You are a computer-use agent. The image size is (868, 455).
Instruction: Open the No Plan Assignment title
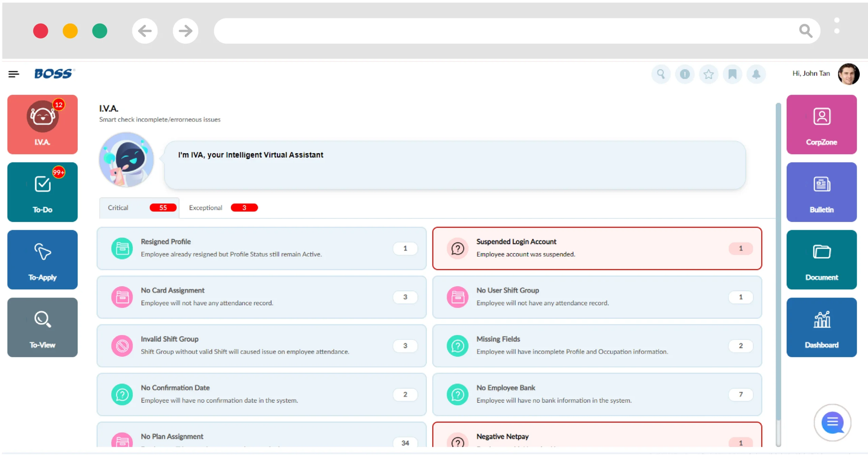coord(172,437)
